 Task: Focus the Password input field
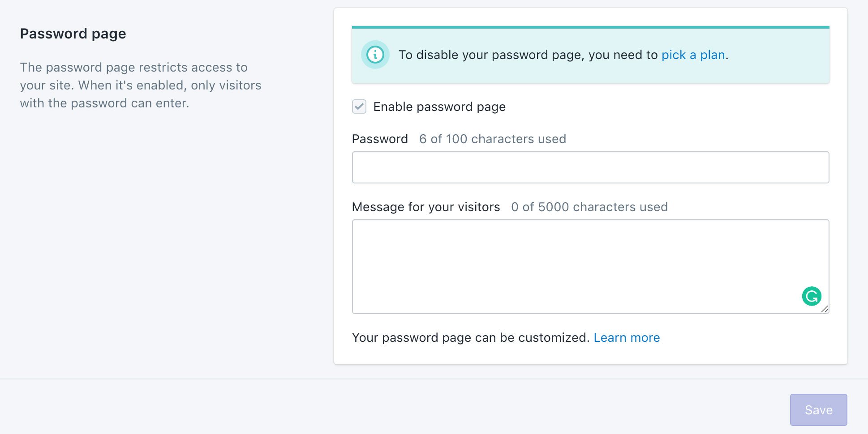click(590, 167)
